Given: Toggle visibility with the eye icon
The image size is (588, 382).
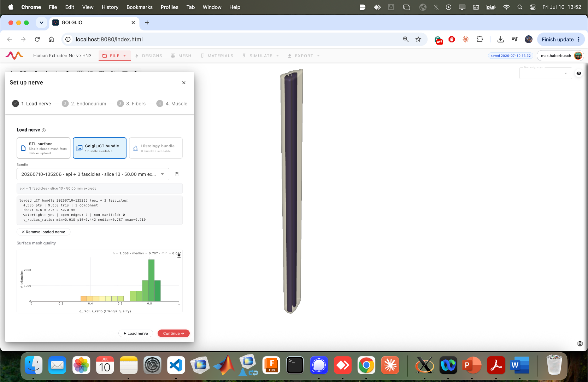Looking at the screenshot, I should pos(579,74).
